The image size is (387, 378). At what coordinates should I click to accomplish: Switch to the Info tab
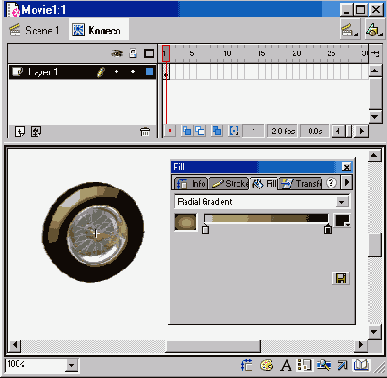(x=191, y=184)
